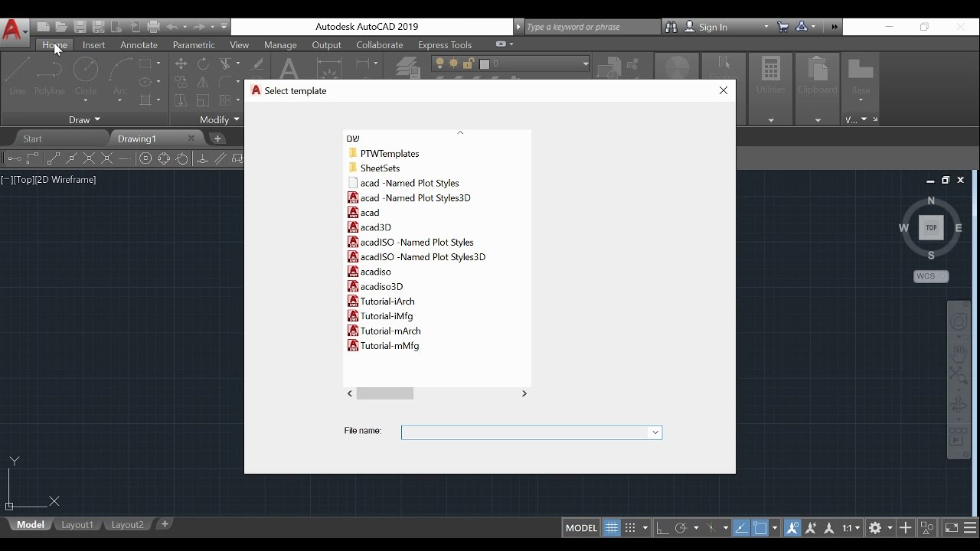Viewport: 980px width, 551px height.
Task: Select the Text tool large A icon
Action: (x=289, y=70)
